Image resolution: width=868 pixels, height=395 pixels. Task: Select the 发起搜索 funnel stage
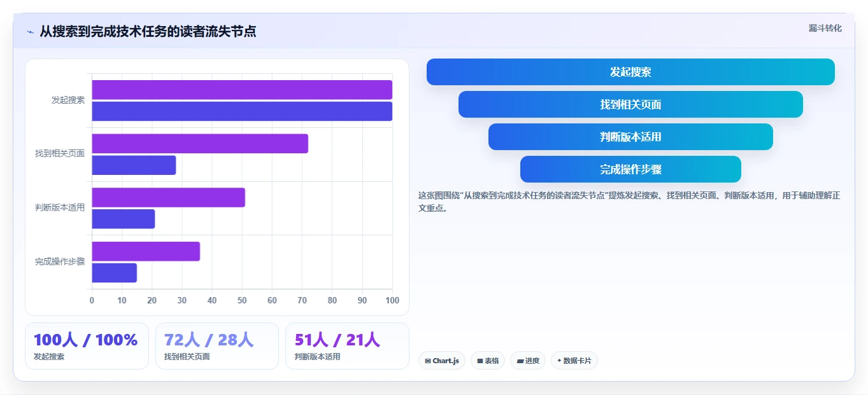630,72
